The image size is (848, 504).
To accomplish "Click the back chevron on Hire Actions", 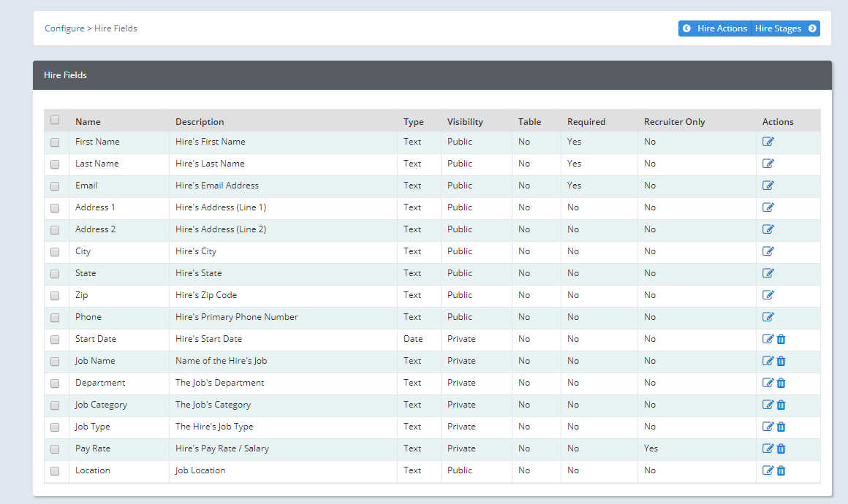I will tap(686, 28).
